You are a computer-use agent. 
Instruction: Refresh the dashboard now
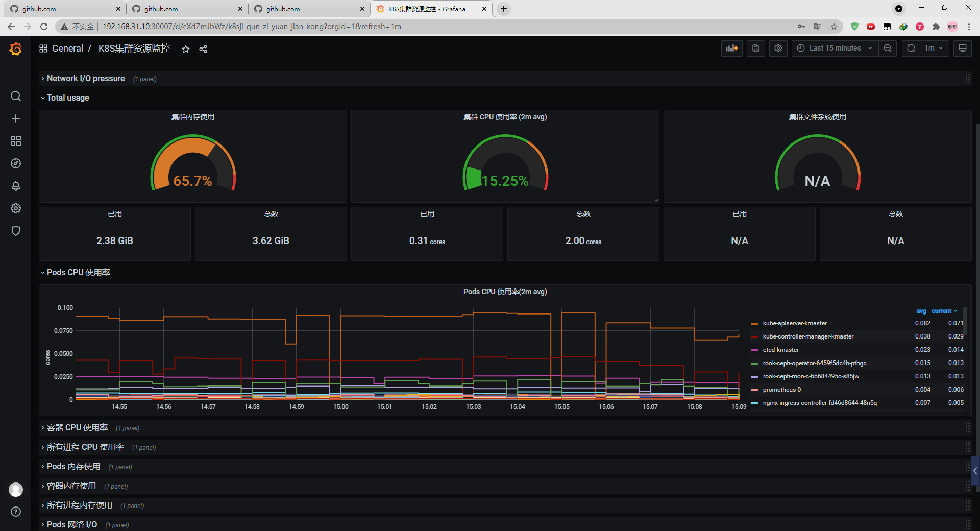click(x=911, y=48)
